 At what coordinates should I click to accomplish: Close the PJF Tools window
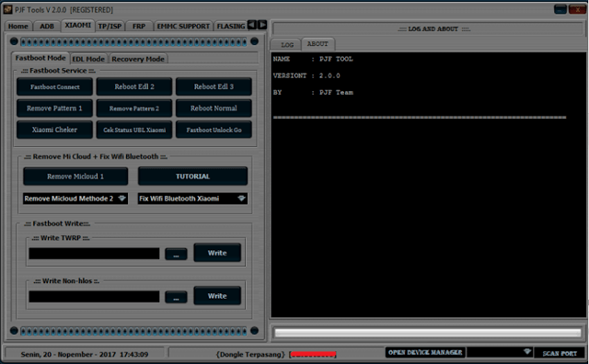click(578, 9)
